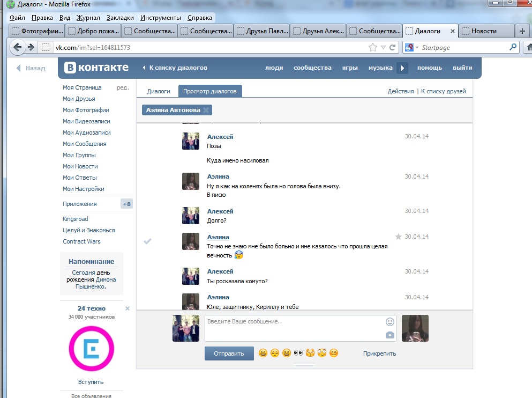Mark the starred Аэлина message as important
The width and height of the screenshot is (532, 398).
pyautogui.click(x=398, y=237)
